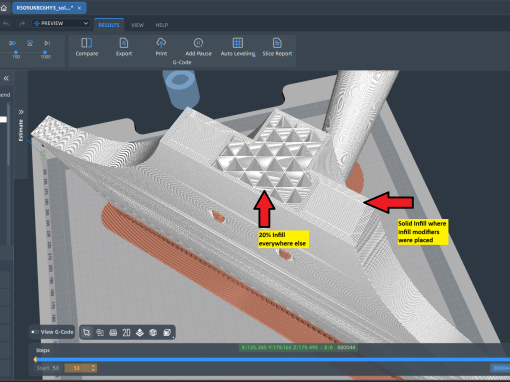
Task: Open the Compare G-Code tool
Action: click(87, 47)
